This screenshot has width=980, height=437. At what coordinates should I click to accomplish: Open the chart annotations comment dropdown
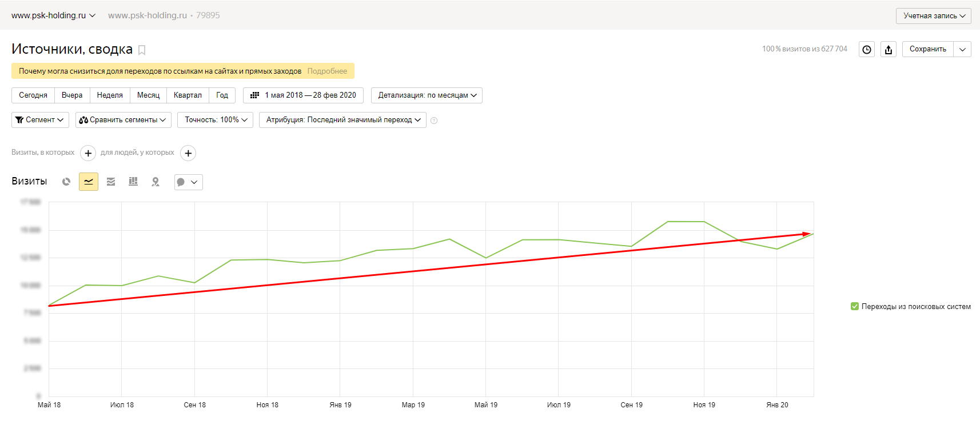(x=189, y=182)
